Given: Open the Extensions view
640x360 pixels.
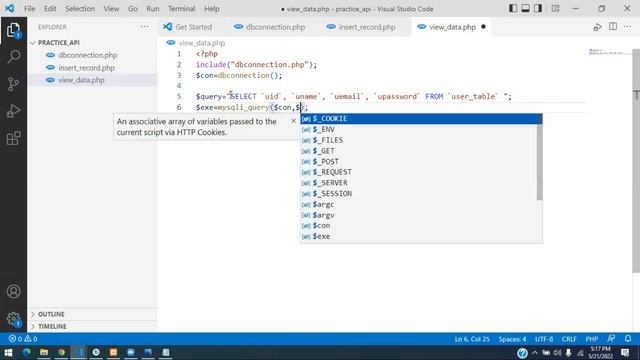Looking at the screenshot, I should 13,138.
